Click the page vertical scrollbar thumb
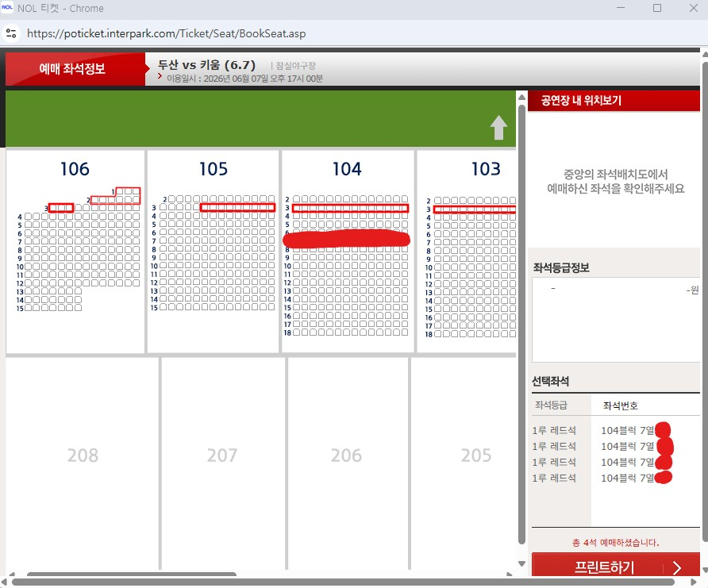The height and width of the screenshot is (588, 708). click(x=706, y=300)
